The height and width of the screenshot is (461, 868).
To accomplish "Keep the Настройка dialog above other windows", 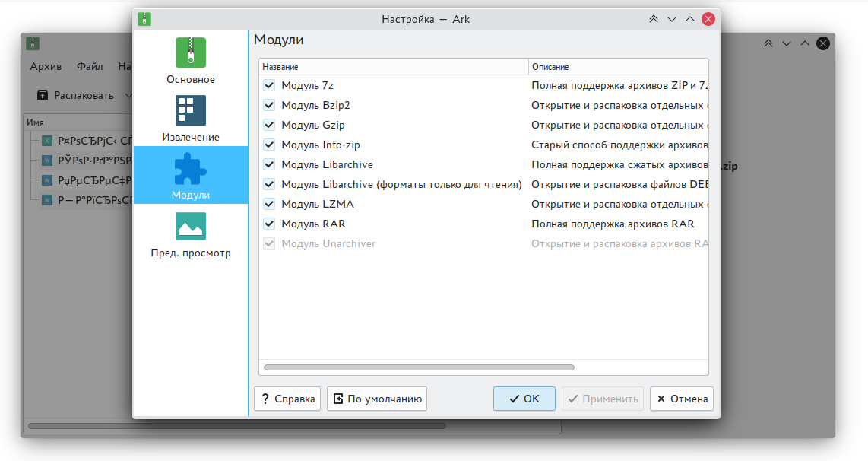I will [653, 19].
